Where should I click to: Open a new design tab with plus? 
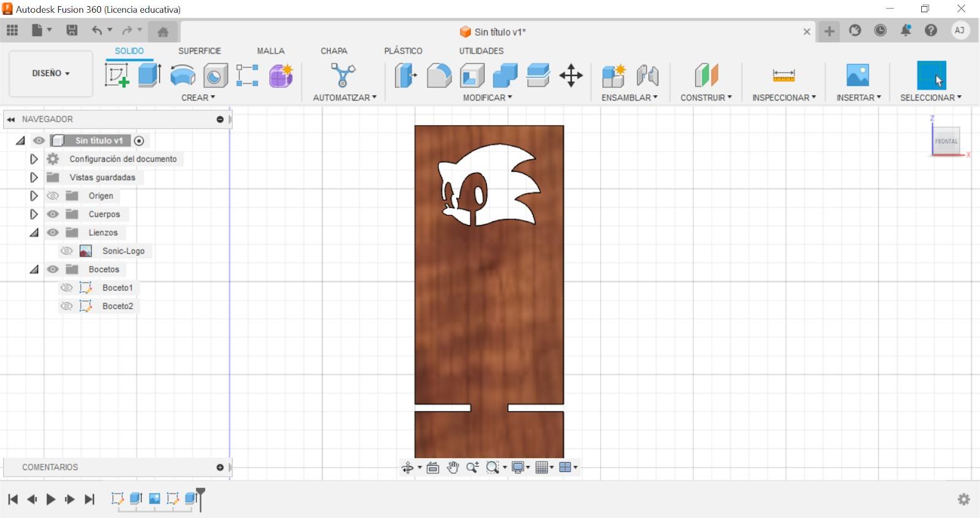tap(829, 31)
